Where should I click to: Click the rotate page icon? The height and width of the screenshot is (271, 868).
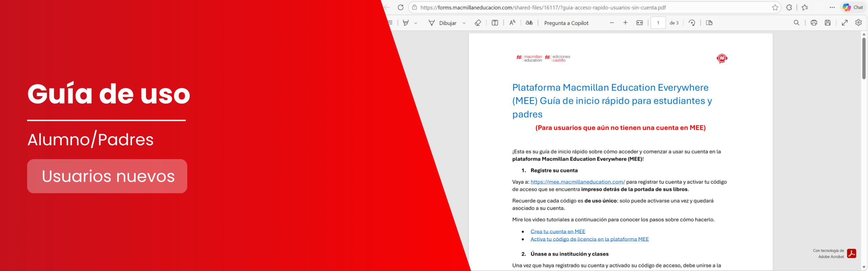click(x=692, y=23)
